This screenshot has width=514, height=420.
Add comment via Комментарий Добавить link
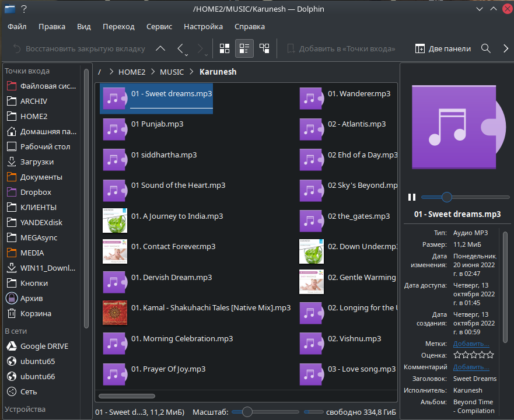pyautogui.click(x=471, y=367)
